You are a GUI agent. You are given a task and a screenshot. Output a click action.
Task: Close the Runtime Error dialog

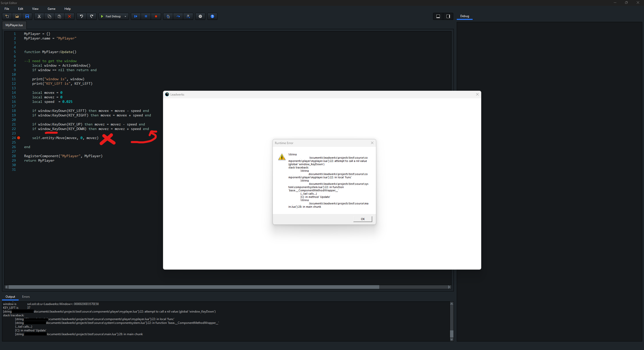point(372,143)
